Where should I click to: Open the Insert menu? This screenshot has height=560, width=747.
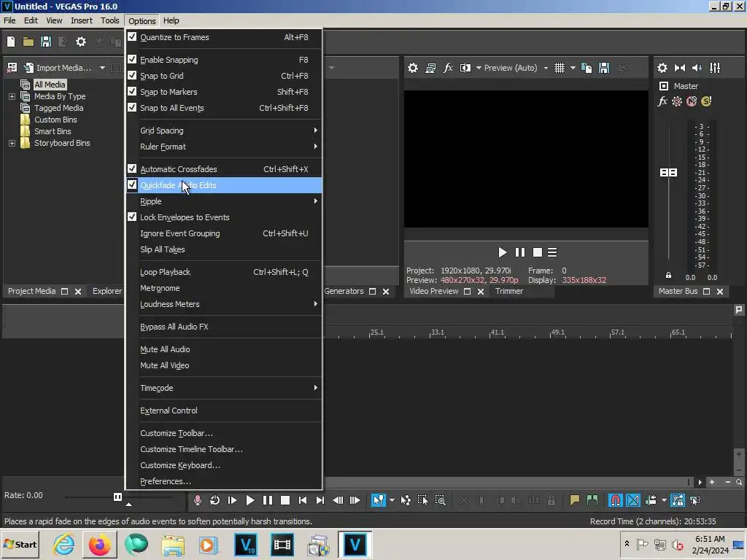(x=82, y=20)
